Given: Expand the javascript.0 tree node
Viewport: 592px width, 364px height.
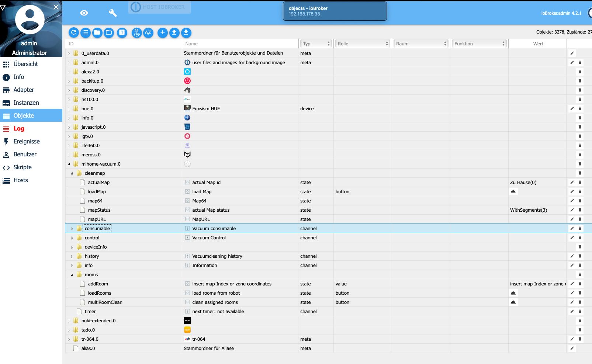Looking at the screenshot, I should pyautogui.click(x=69, y=127).
